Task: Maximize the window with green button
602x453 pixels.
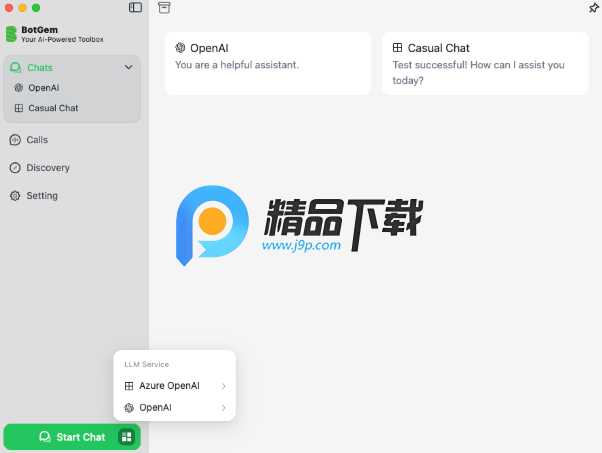Action: [x=36, y=8]
